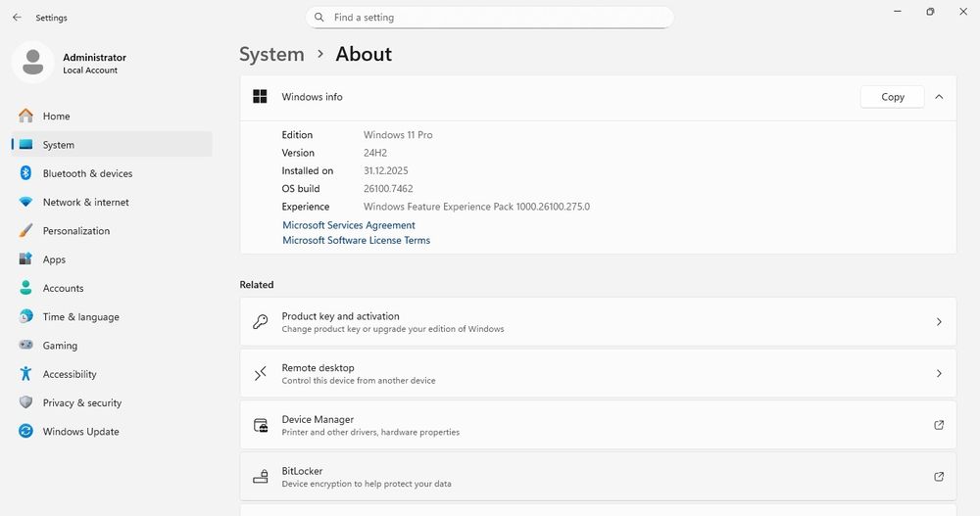Screen dimensions: 980x516
Task: Click the Bluetooth icon in sidebar
Action: [25, 173]
